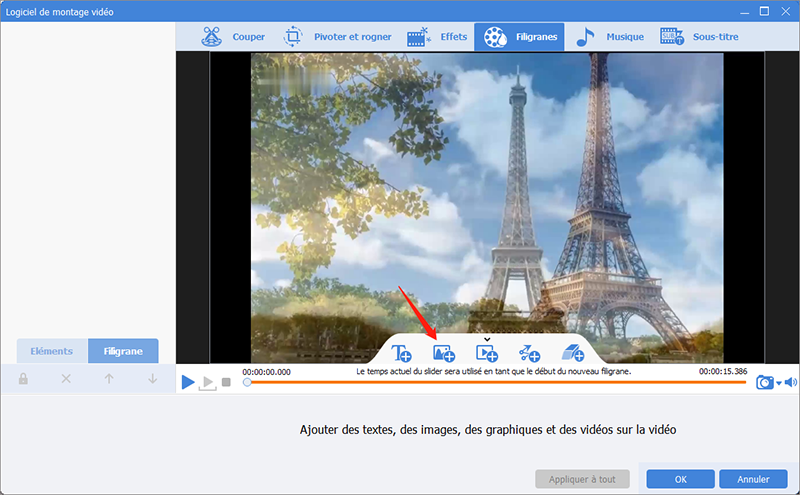Take a snapshot with the camera icon
This screenshot has height=495, width=800.
(764, 382)
